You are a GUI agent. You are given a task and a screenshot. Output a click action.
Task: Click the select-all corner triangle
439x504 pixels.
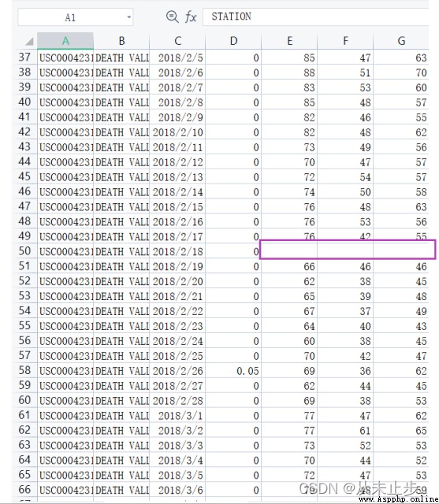pos(29,42)
